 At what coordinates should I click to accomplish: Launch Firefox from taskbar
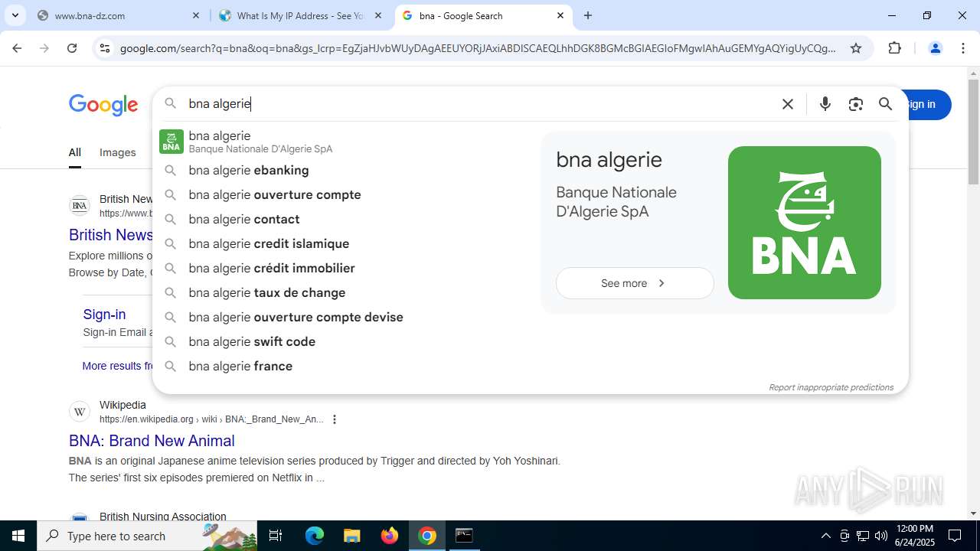(x=390, y=536)
